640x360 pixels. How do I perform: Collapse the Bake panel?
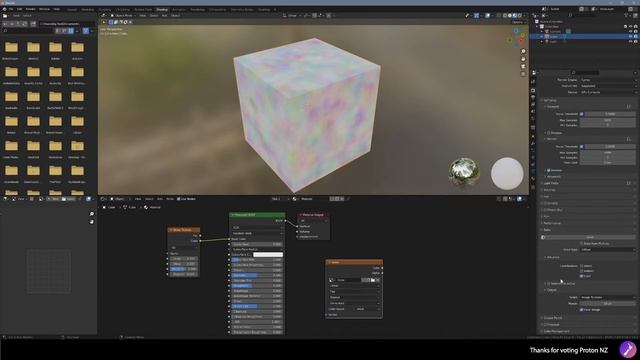click(x=546, y=230)
